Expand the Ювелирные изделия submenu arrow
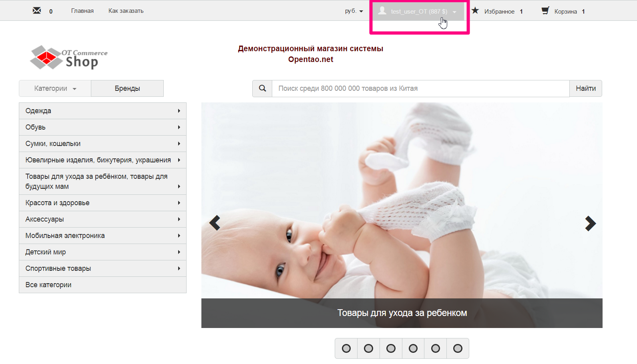The width and height of the screenshot is (637, 364). [x=179, y=160]
